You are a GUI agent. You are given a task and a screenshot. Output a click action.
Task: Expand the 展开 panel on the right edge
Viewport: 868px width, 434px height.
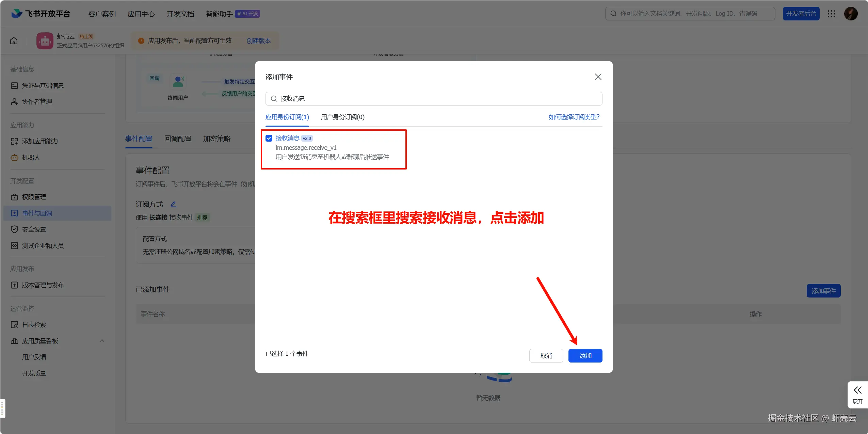(858, 394)
